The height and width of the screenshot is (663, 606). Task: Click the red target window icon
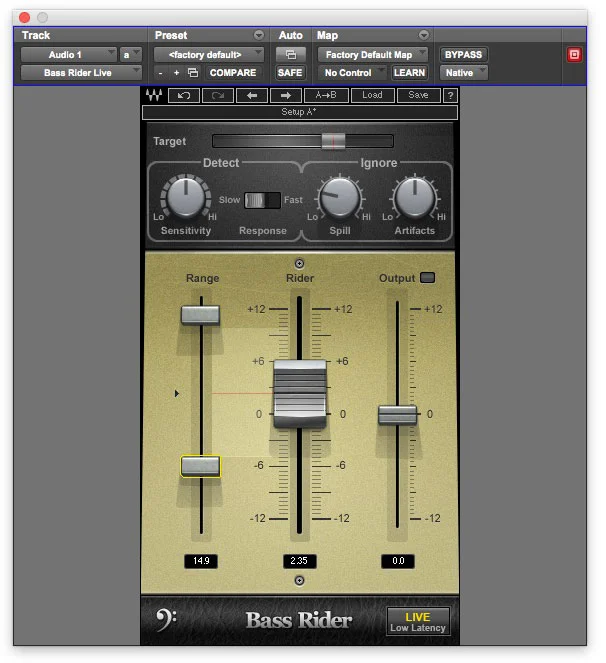coord(574,55)
